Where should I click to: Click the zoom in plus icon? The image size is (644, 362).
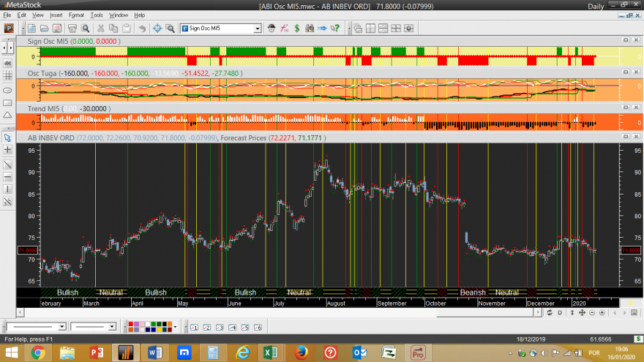(x=602, y=313)
